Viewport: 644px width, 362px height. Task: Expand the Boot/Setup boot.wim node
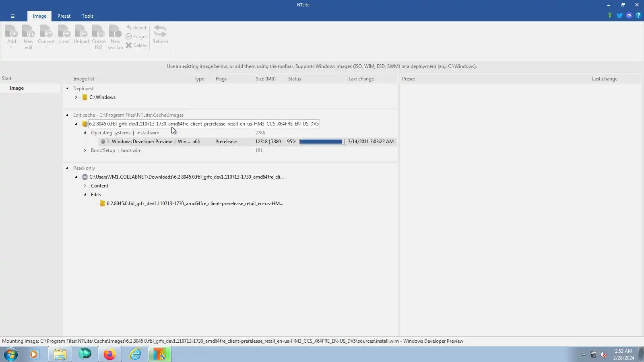point(85,150)
